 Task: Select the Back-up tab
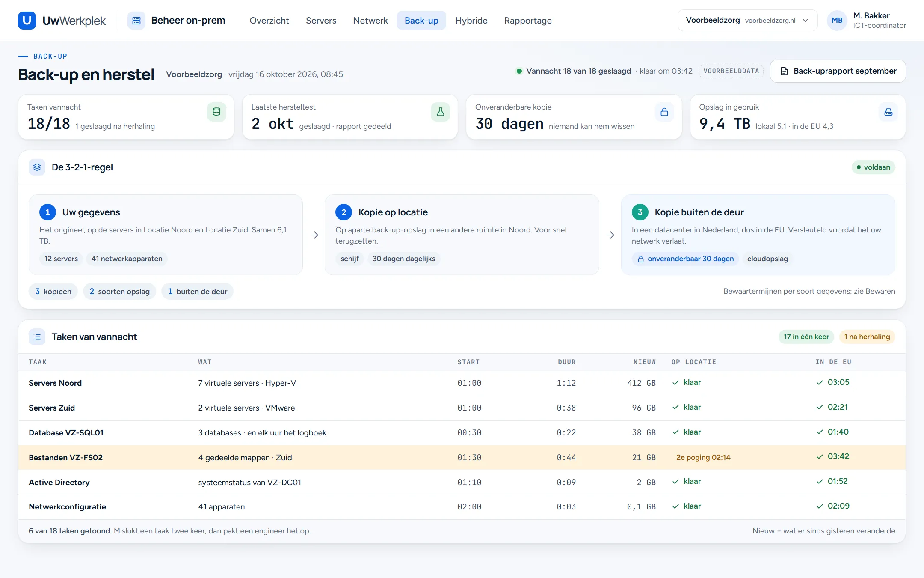click(421, 21)
